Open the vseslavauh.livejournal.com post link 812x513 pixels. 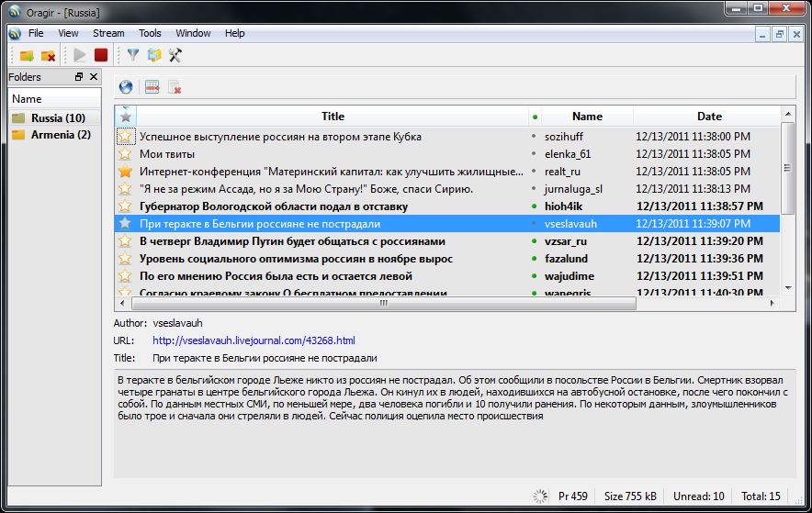(254, 340)
